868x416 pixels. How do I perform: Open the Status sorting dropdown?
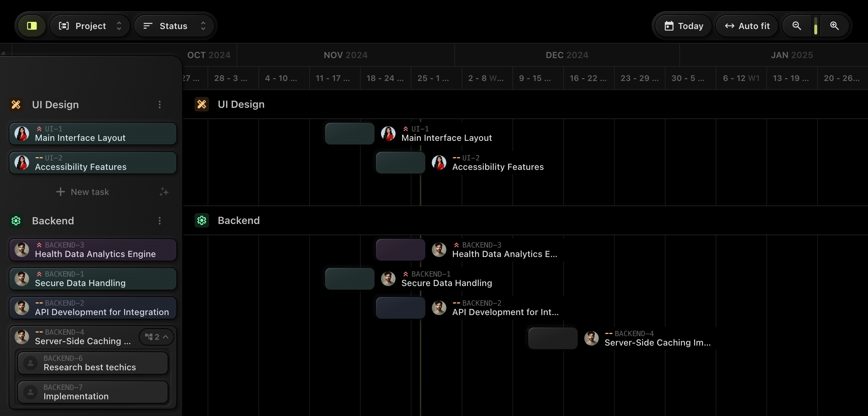pos(175,26)
